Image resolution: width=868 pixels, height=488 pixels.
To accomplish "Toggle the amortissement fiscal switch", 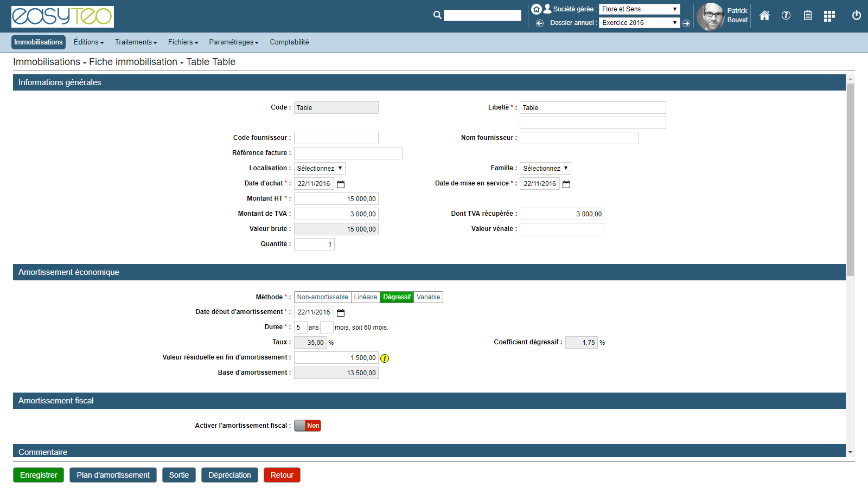I will [x=308, y=426].
